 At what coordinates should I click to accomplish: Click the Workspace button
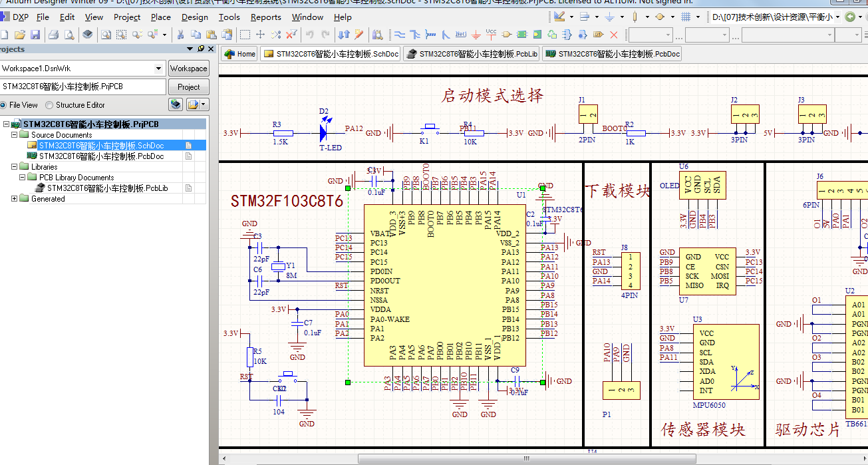click(x=188, y=69)
